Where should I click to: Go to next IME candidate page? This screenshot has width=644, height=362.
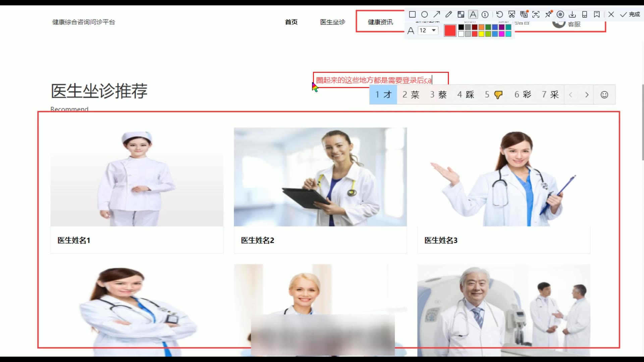pos(587,95)
